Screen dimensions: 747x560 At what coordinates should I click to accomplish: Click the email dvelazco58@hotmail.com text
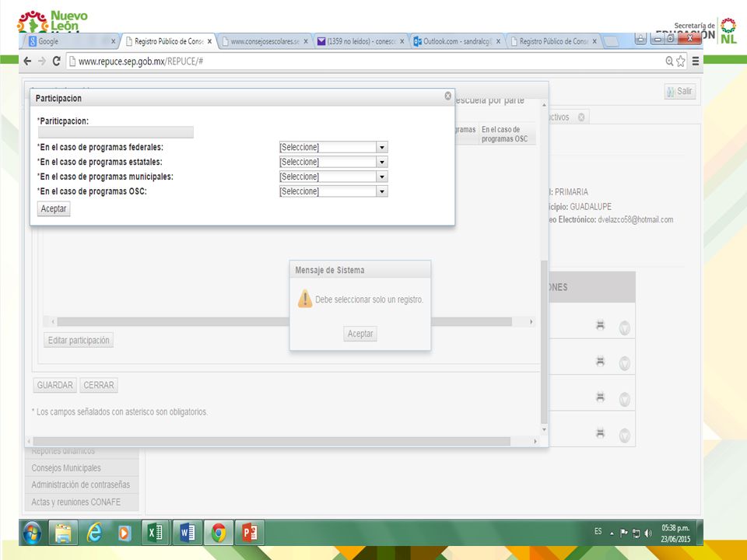point(636,219)
